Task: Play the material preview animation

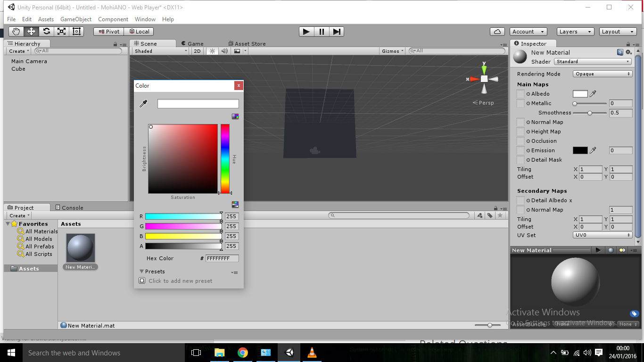Action: [598, 250]
